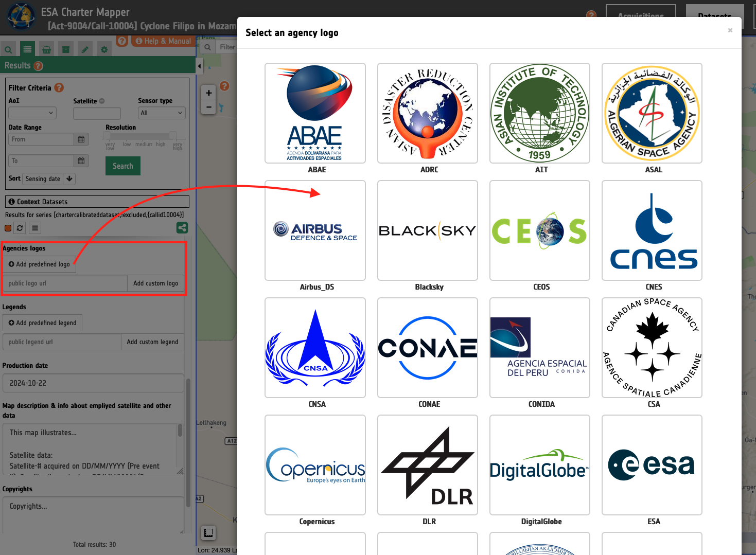Open the AoI dropdown

click(x=32, y=113)
